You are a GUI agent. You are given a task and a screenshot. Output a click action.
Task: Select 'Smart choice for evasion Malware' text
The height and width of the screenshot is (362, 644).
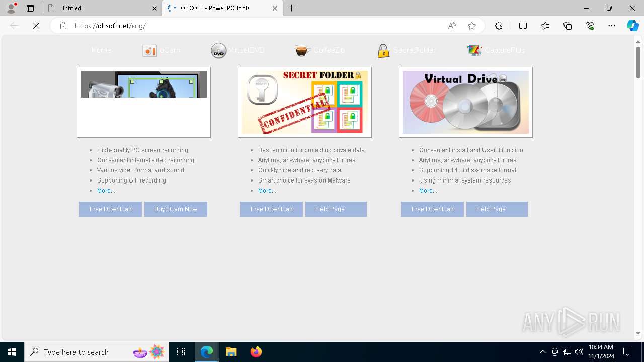304,180
